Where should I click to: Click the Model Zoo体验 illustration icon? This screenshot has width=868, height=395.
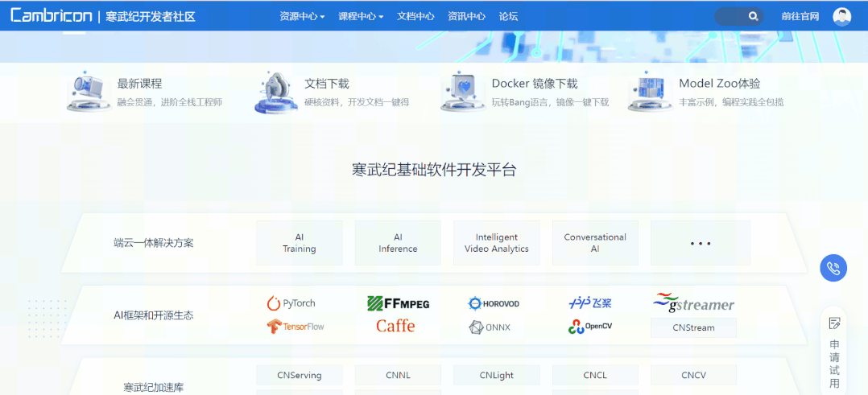click(x=649, y=91)
